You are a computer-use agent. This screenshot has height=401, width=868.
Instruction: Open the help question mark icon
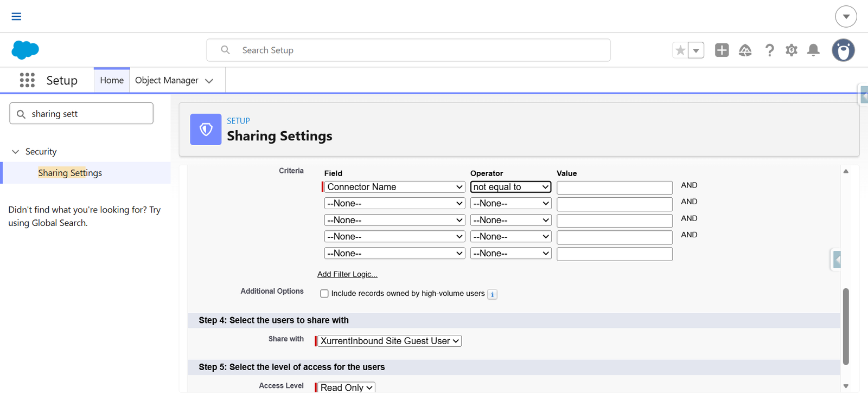coord(769,50)
